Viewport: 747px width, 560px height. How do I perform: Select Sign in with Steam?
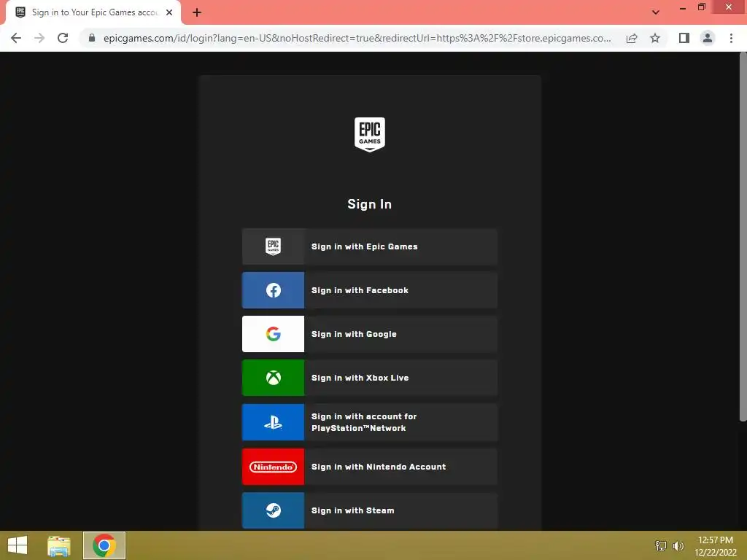point(370,511)
